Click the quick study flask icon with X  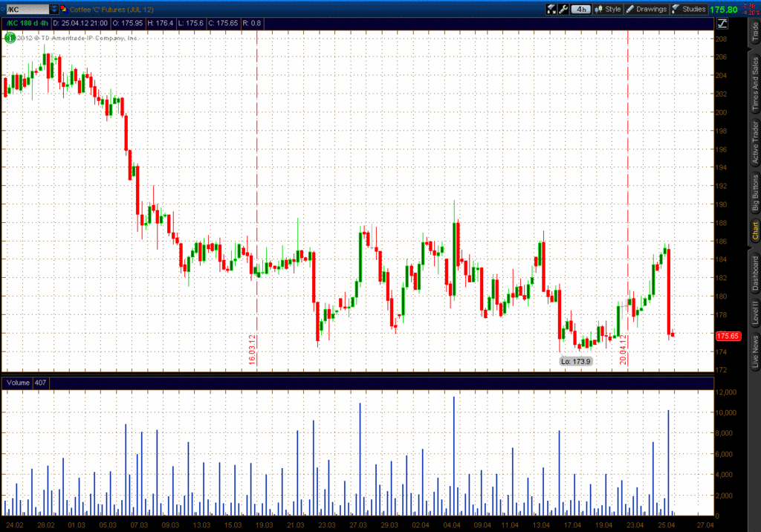(x=551, y=9)
